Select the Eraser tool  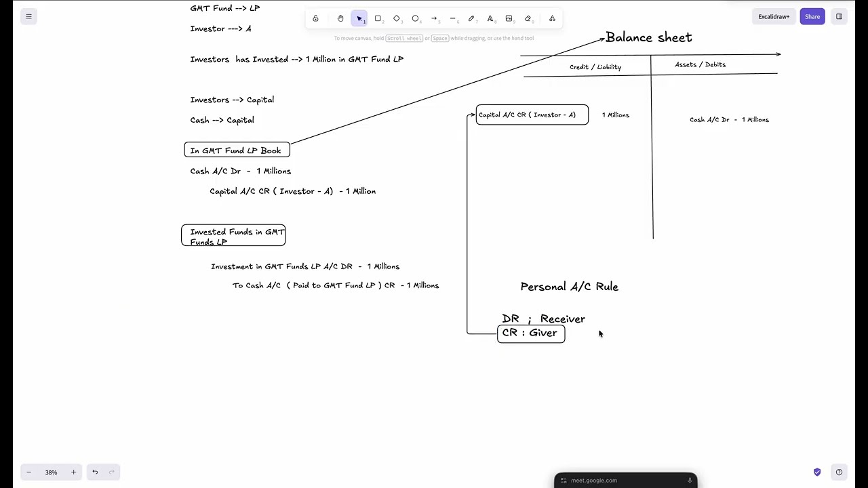click(528, 18)
